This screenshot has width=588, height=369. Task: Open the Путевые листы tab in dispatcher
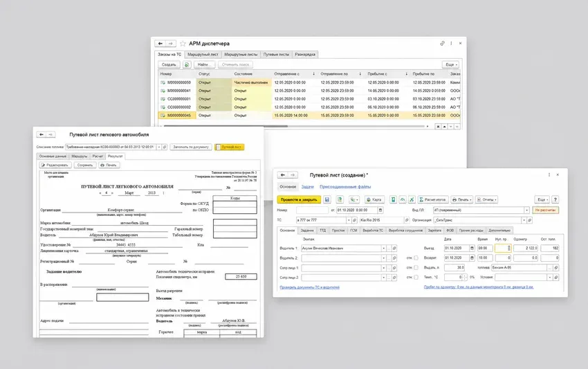pos(276,55)
